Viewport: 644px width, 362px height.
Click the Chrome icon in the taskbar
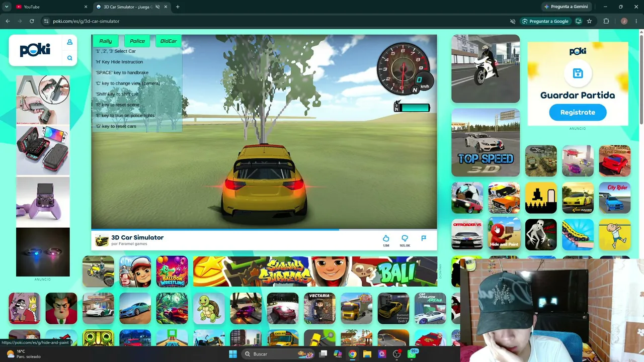353,354
